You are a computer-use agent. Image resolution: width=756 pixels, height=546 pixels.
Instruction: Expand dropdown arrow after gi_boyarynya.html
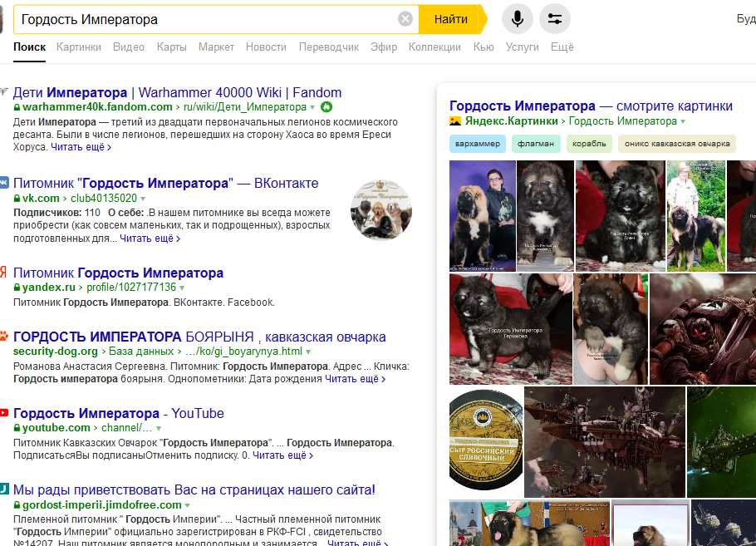[308, 352]
